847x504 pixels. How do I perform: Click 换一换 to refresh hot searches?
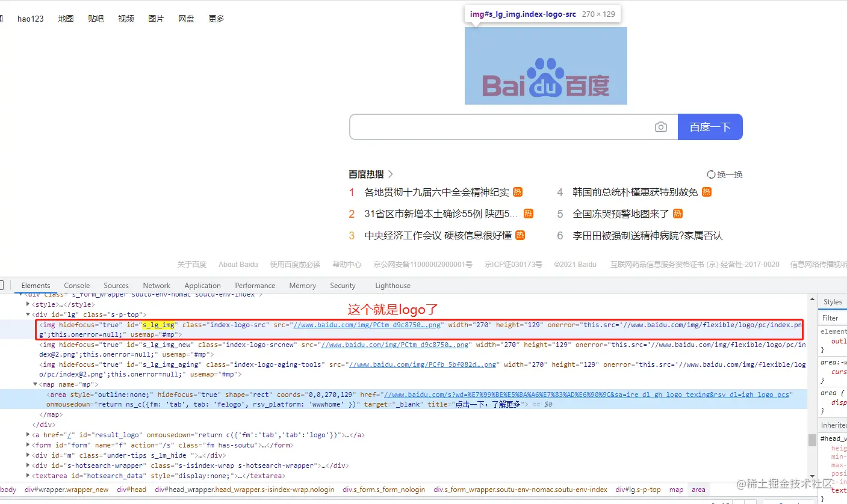730,174
